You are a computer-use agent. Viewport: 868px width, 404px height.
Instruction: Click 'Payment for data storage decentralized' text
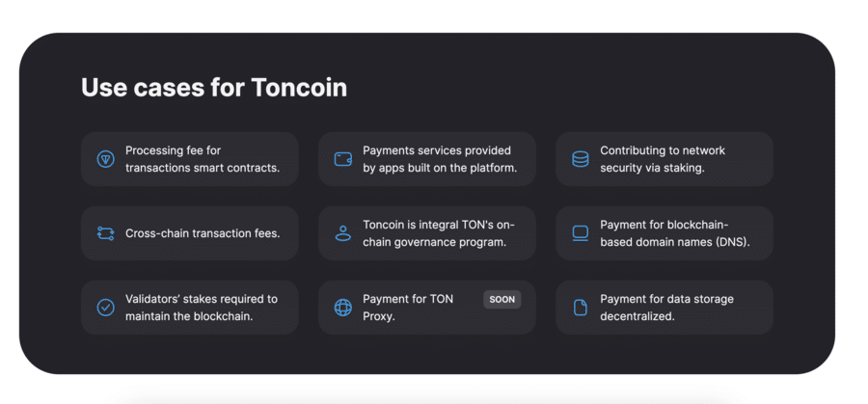[666, 308]
